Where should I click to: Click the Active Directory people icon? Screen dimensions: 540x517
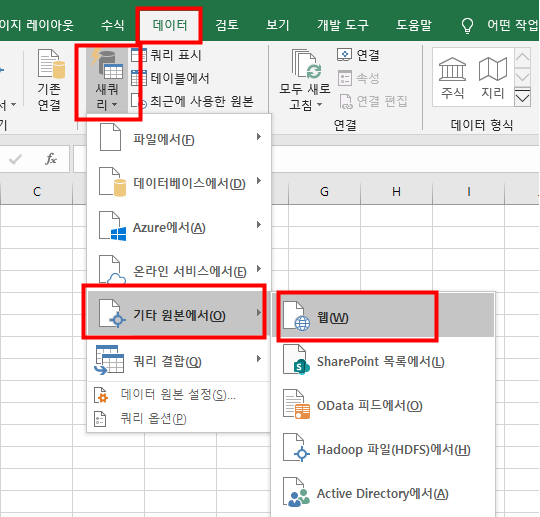point(298,498)
